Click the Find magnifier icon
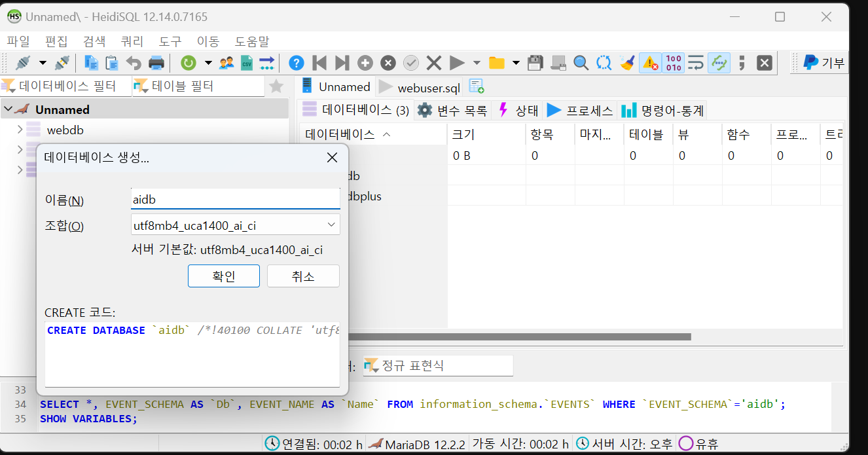Image resolution: width=868 pixels, height=455 pixels. tap(581, 63)
